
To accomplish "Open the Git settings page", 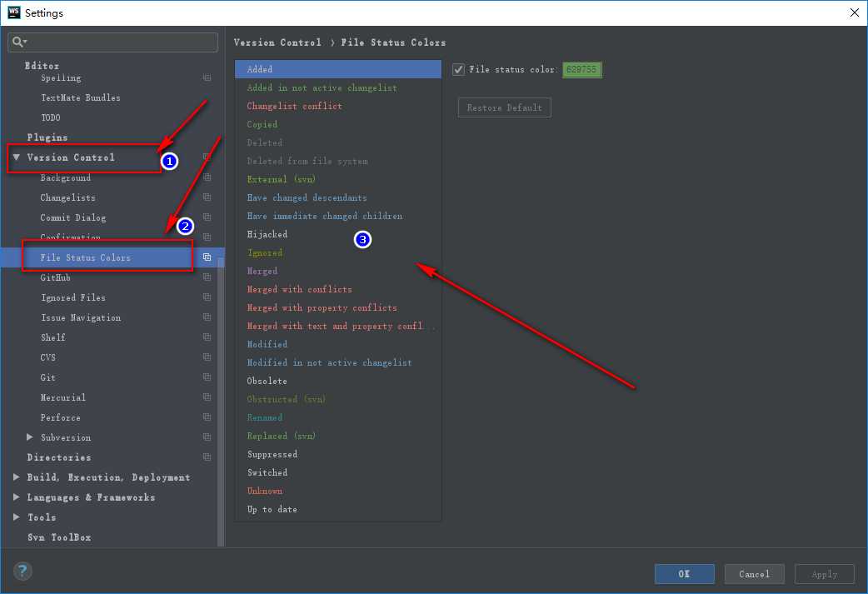I will [x=48, y=377].
